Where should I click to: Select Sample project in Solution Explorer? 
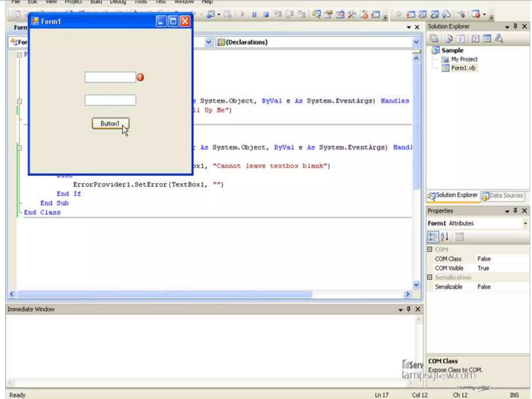[452, 50]
